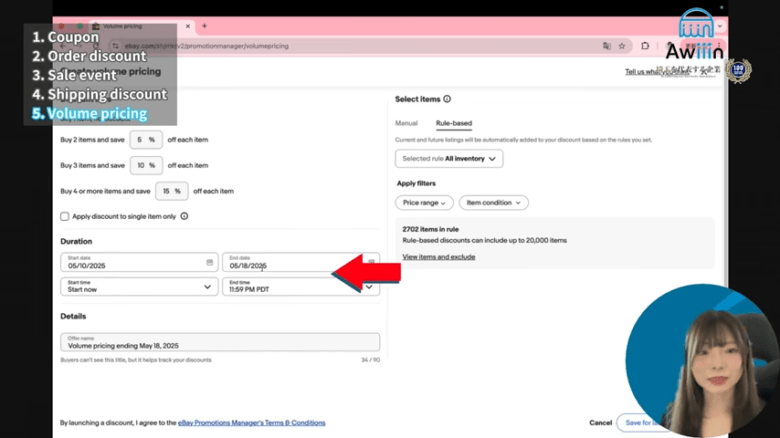Screen dimensions: 780x438
Task: Expand the Price range filter
Action: pyautogui.click(x=424, y=203)
